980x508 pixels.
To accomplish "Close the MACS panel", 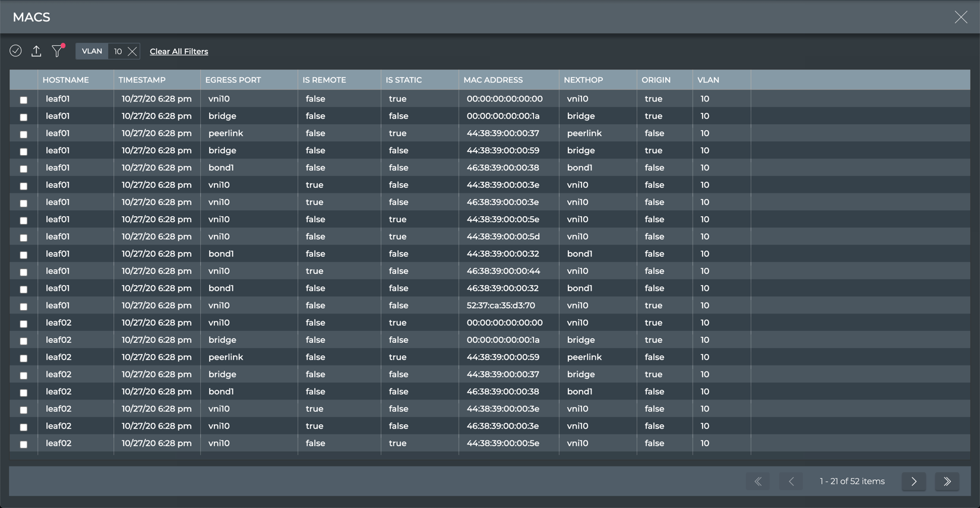I will [960, 17].
